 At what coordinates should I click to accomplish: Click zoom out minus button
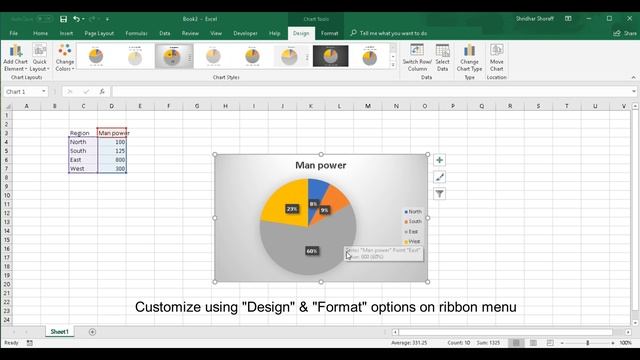click(562, 343)
